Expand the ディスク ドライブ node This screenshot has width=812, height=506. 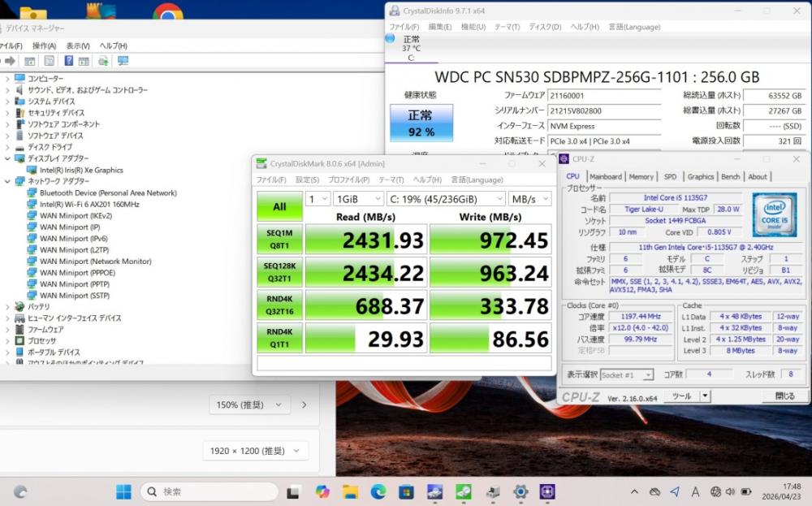tap(7, 147)
